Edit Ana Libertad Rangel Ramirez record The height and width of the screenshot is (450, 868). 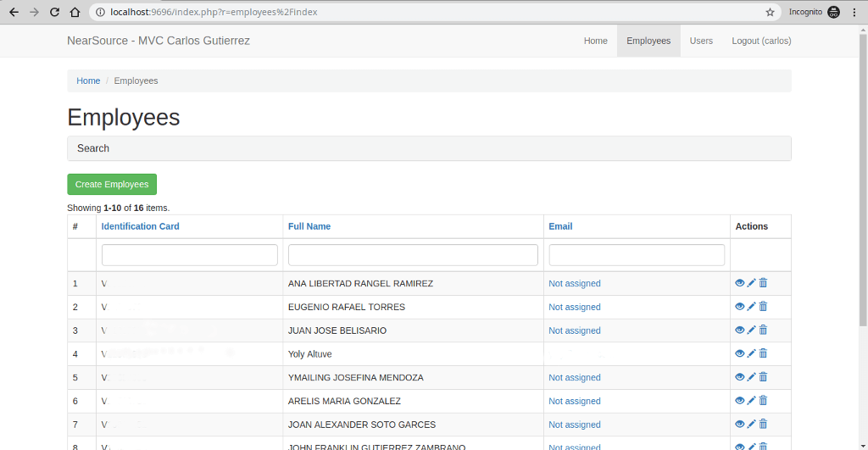click(x=751, y=283)
